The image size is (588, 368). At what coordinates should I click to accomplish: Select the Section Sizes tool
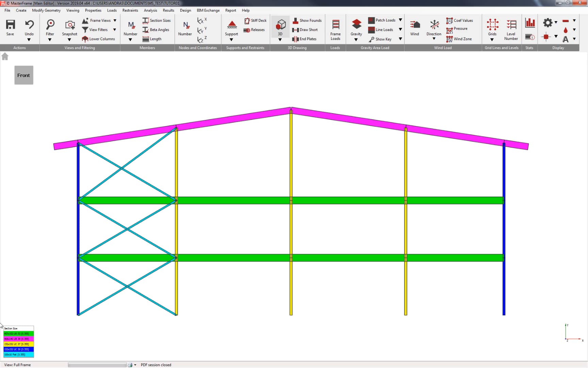point(157,20)
